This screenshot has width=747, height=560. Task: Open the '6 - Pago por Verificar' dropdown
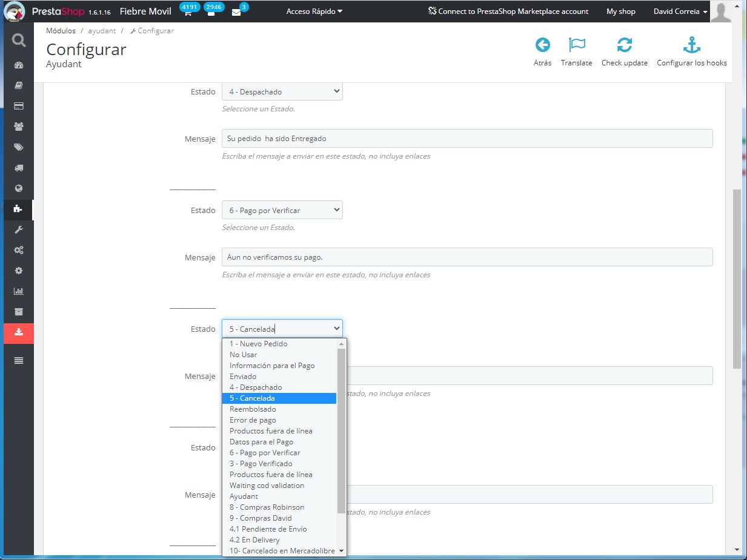(x=282, y=211)
